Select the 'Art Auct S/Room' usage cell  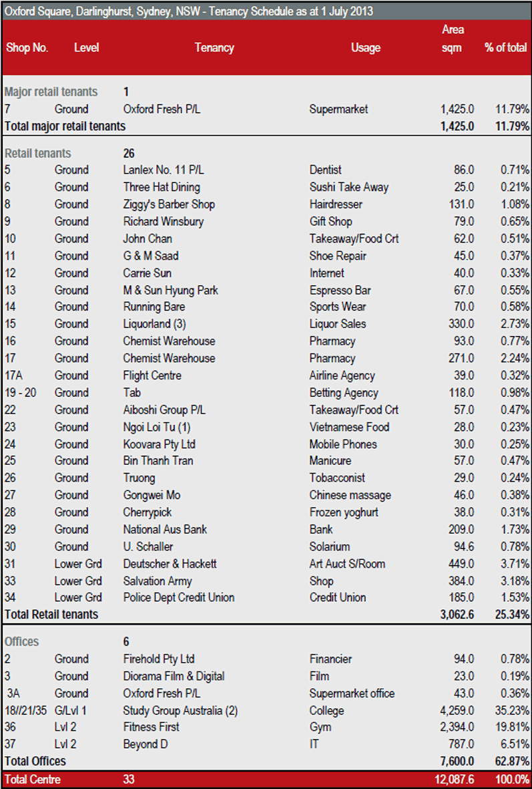(x=347, y=564)
